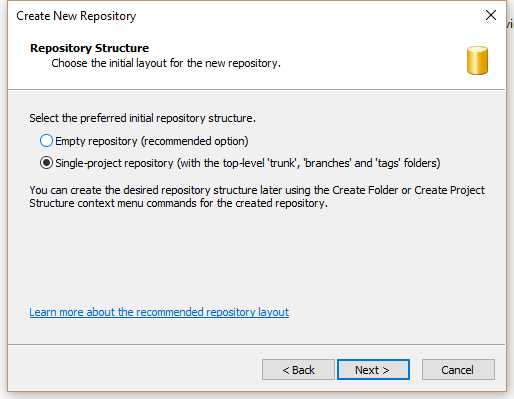
Task: Click the yellow repository cylinder icon
Action: (x=477, y=60)
